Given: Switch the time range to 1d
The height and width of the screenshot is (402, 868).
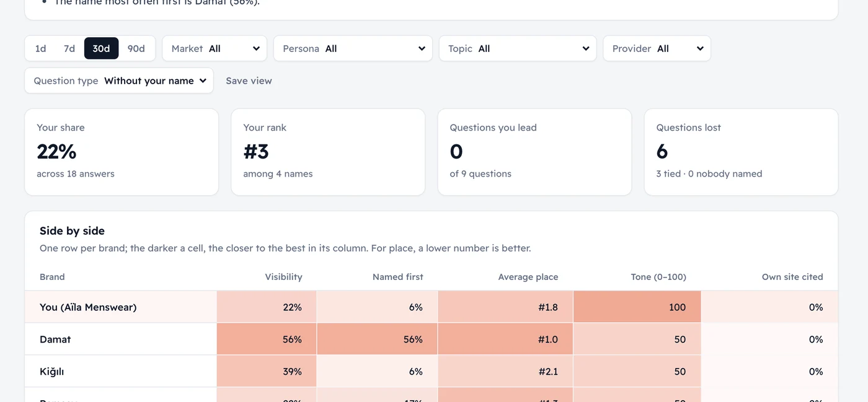Looking at the screenshot, I should pyautogui.click(x=41, y=48).
